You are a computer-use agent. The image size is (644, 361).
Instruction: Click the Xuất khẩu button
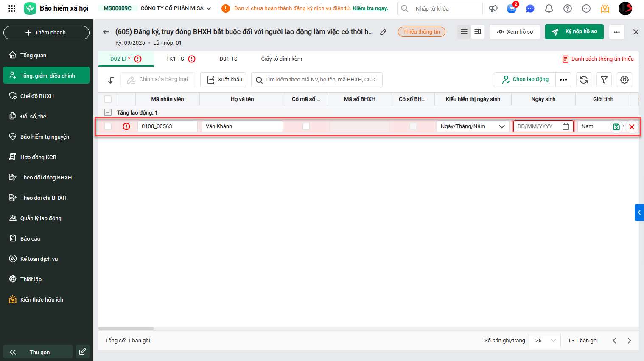click(223, 80)
